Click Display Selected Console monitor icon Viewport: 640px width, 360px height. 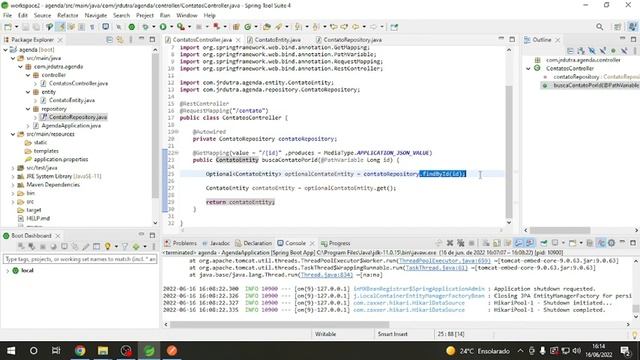pos(555,243)
